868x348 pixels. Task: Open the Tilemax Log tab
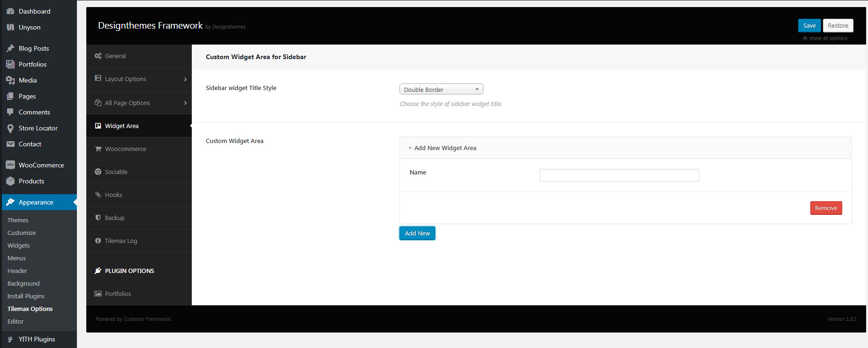click(139, 241)
